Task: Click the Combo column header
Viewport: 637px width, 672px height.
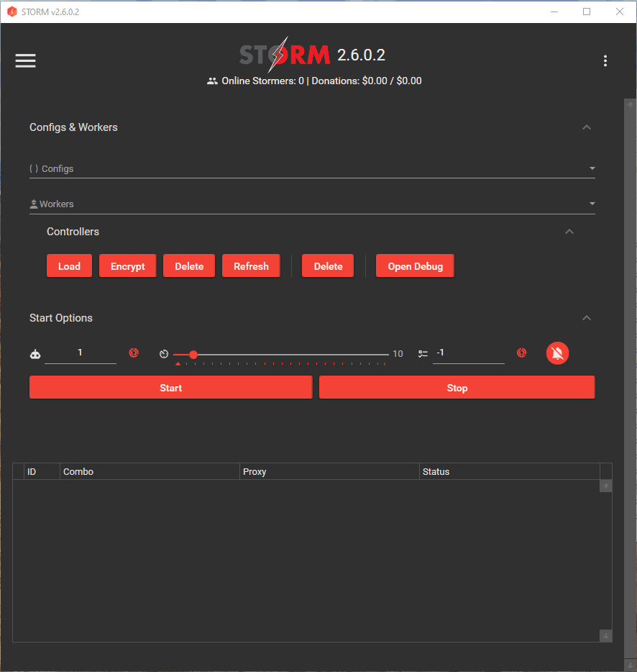Action: tap(150, 471)
